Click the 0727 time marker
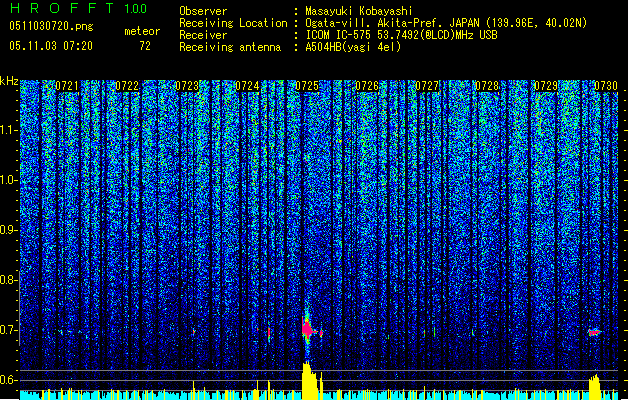This screenshot has width=629, height=400. tap(427, 86)
